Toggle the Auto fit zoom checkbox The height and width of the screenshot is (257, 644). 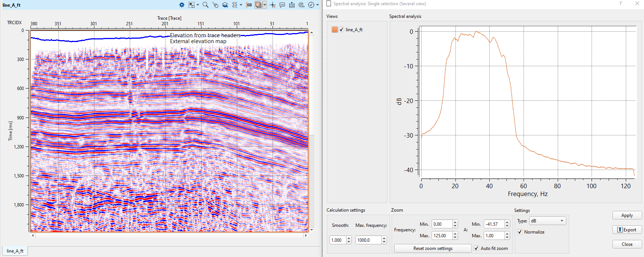[476, 248]
